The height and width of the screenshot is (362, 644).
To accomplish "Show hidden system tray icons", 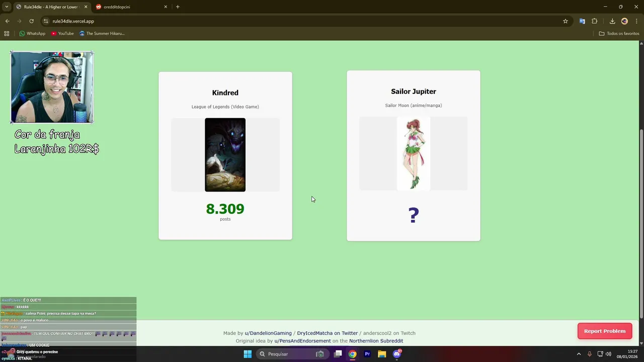I will (x=579, y=354).
